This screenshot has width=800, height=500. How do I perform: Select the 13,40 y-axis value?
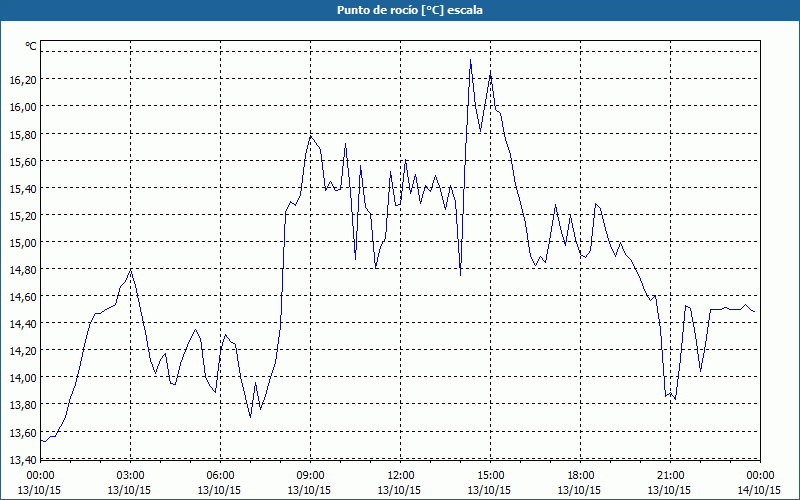point(23,460)
